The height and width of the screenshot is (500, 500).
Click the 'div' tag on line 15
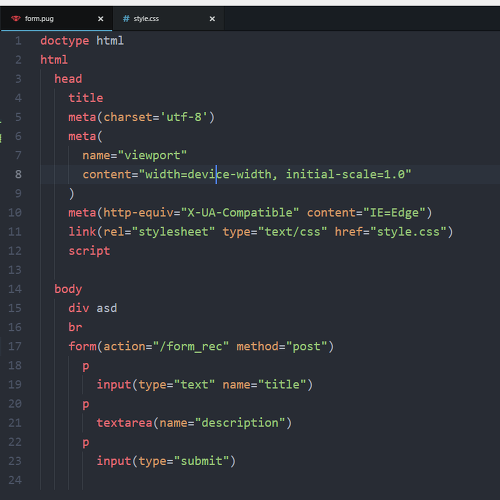click(79, 308)
